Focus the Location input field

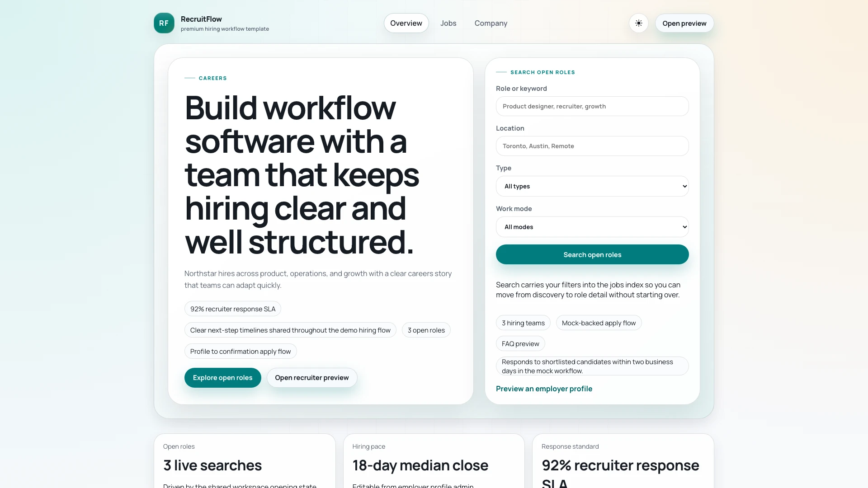(x=592, y=146)
